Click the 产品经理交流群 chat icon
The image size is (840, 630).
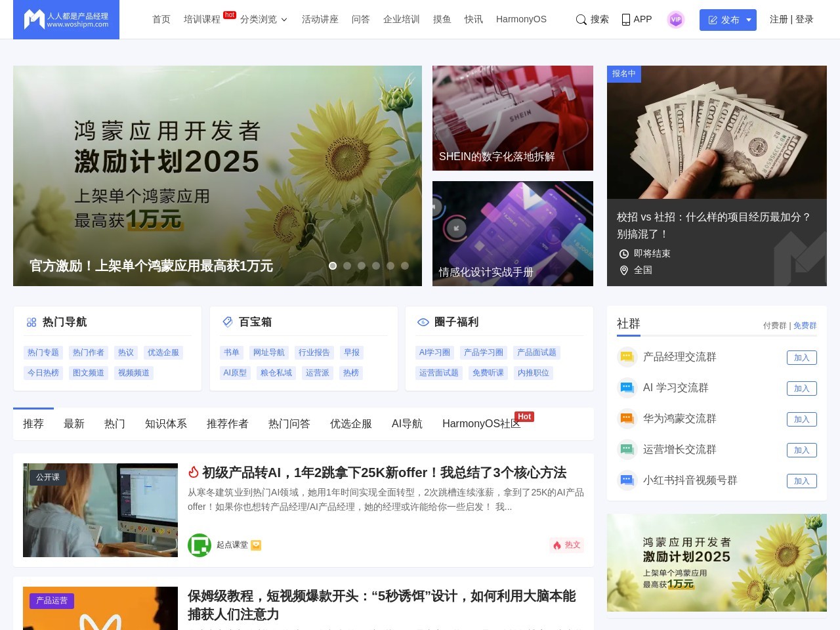point(627,357)
